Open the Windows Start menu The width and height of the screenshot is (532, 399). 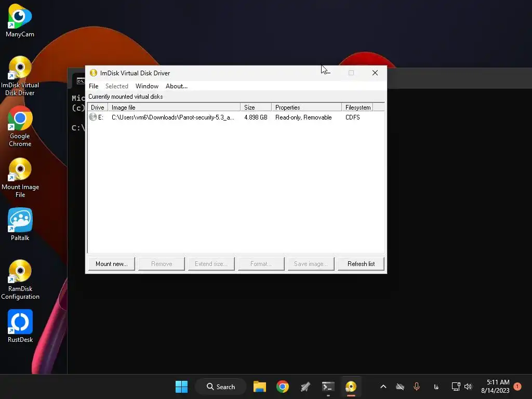181,387
